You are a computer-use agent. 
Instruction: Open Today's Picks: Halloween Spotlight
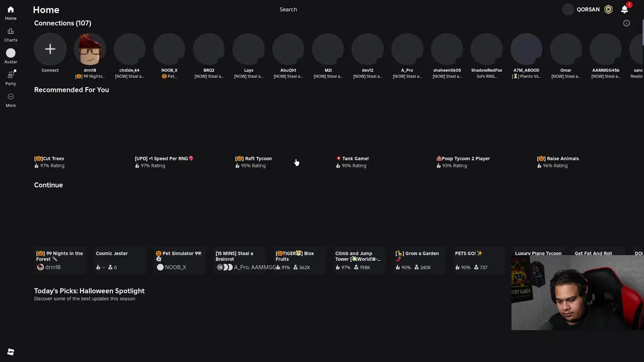[x=89, y=291]
